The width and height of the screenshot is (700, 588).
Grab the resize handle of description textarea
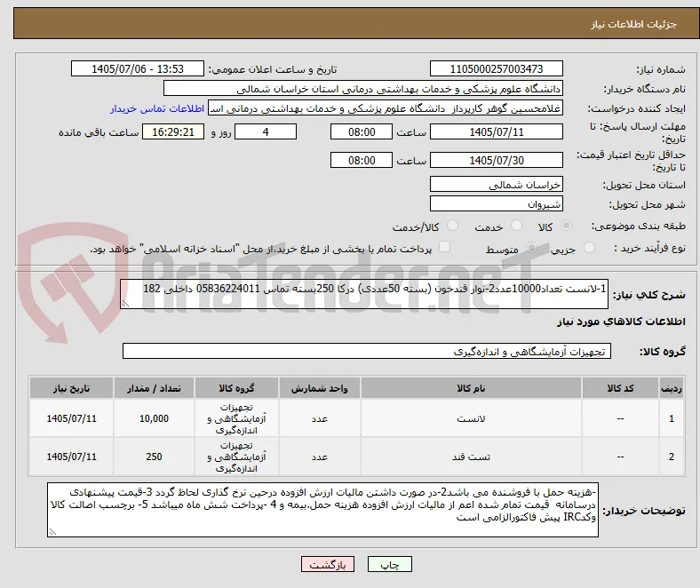(x=125, y=304)
